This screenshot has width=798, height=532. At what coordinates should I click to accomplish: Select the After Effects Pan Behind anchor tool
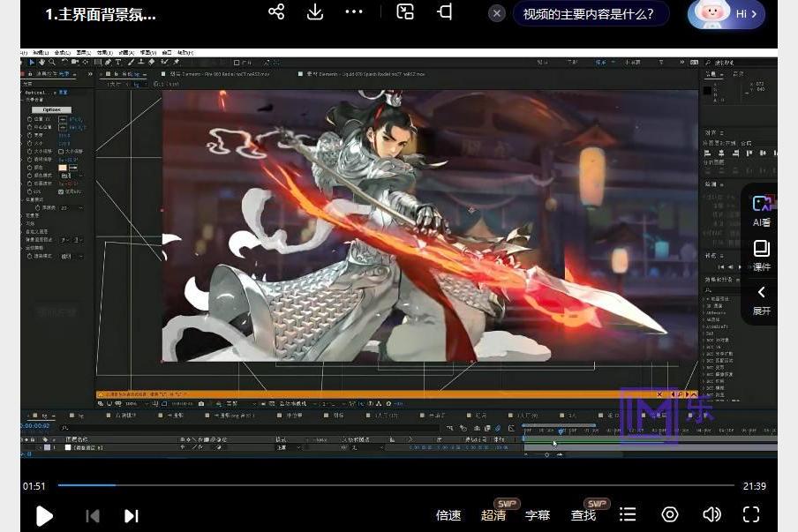[x=85, y=62]
